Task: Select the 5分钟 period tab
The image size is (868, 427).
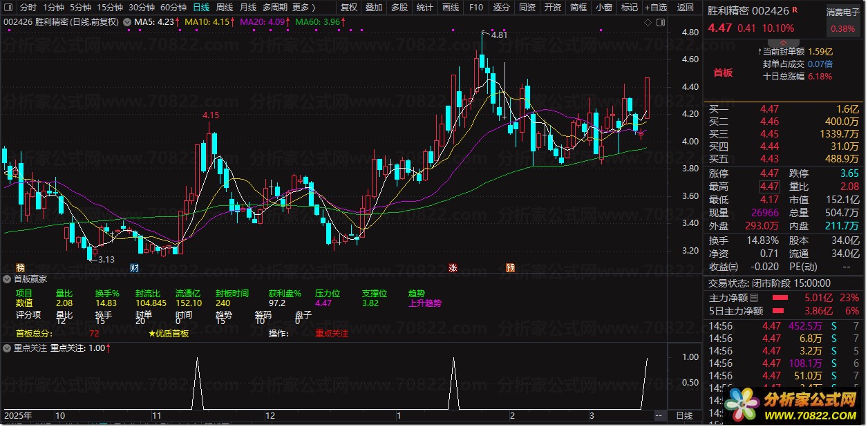Action: tap(80, 8)
